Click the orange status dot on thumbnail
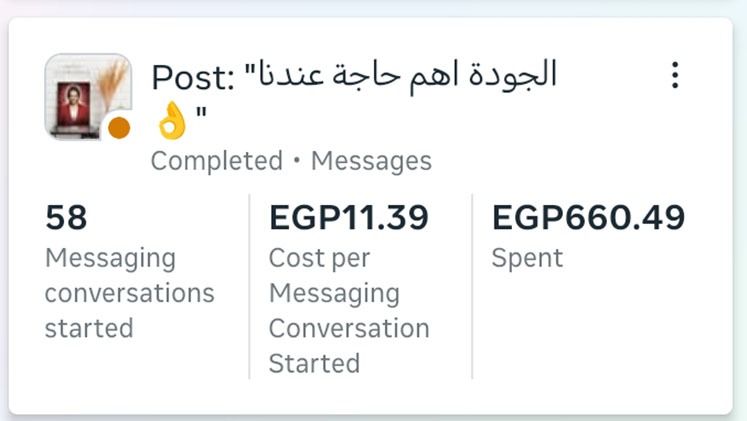Viewport: 747px width, 421px height. (119, 127)
